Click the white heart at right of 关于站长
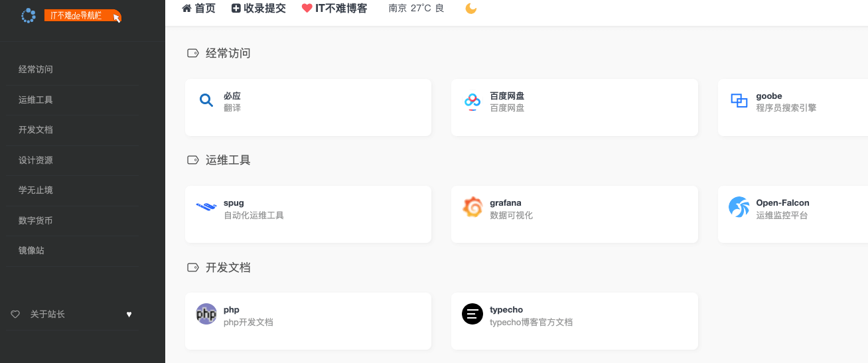This screenshot has height=363, width=868. click(129, 315)
